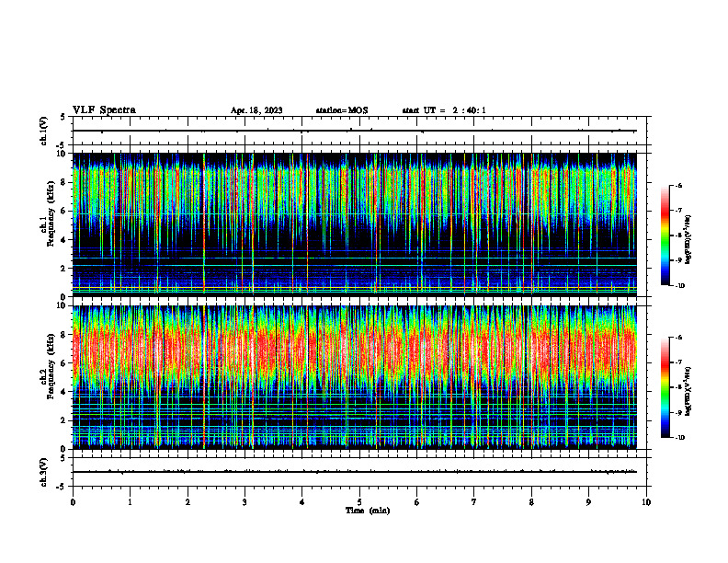Click the ch.1 spectrogram panel
Screen dimensions: 728x563
pyautogui.click(x=354, y=224)
